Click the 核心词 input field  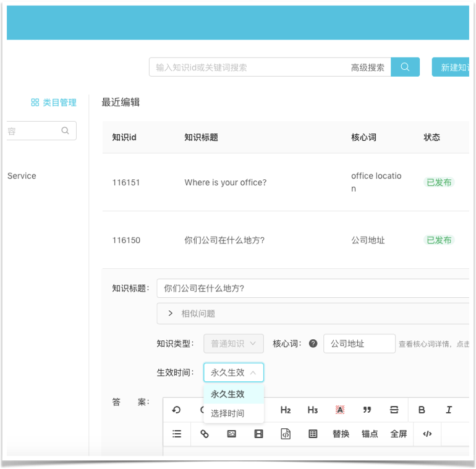pos(359,344)
